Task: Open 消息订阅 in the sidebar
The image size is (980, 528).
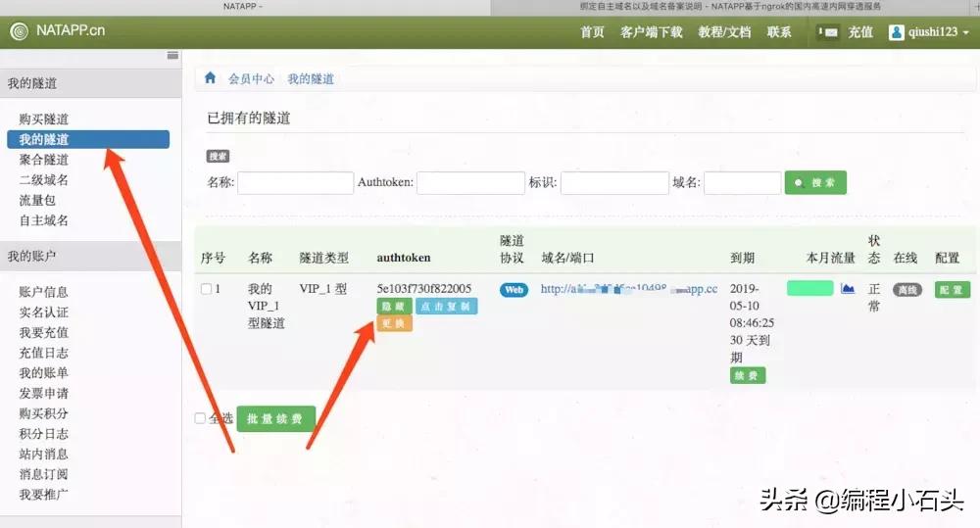Action: pos(44,474)
